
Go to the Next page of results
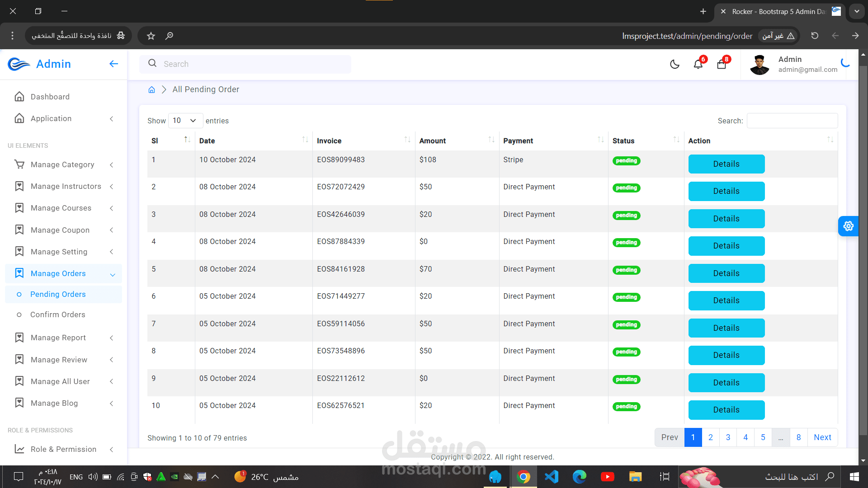(822, 437)
